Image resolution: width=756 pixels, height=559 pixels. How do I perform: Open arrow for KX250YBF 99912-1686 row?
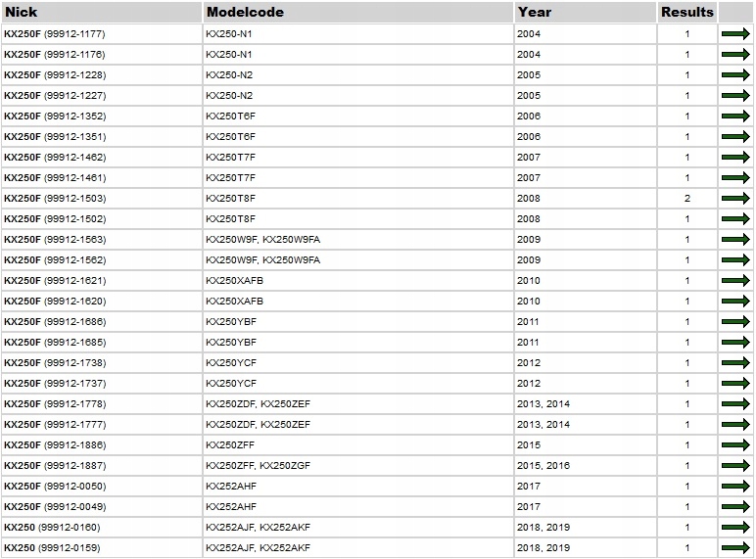point(735,321)
